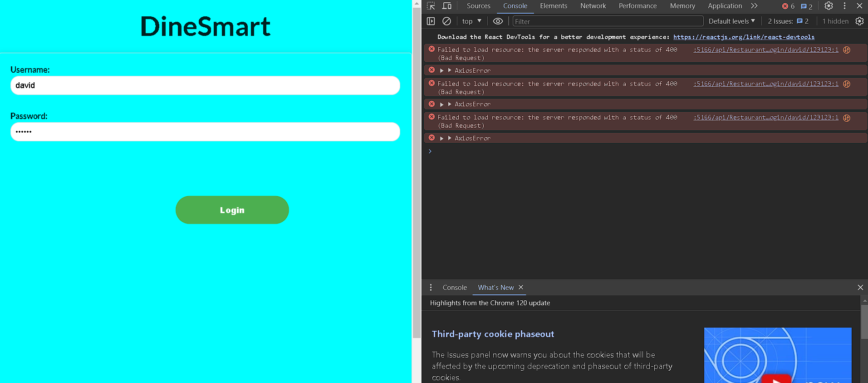Click the page vertical scrollbar thumb
The image size is (868, 383).
[417, 173]
